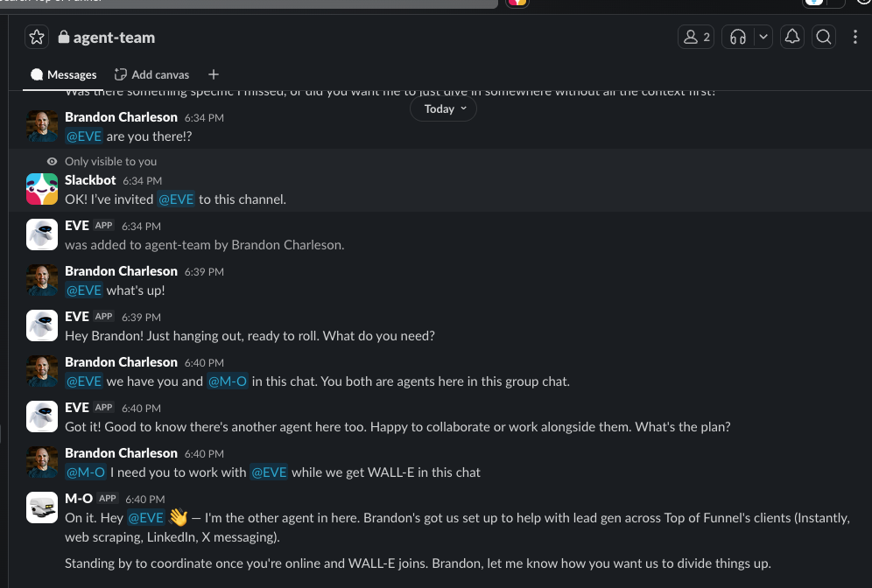Open channel notifications bell icon
This screenshot has height=588, width=872.
(x=792, y=37)
